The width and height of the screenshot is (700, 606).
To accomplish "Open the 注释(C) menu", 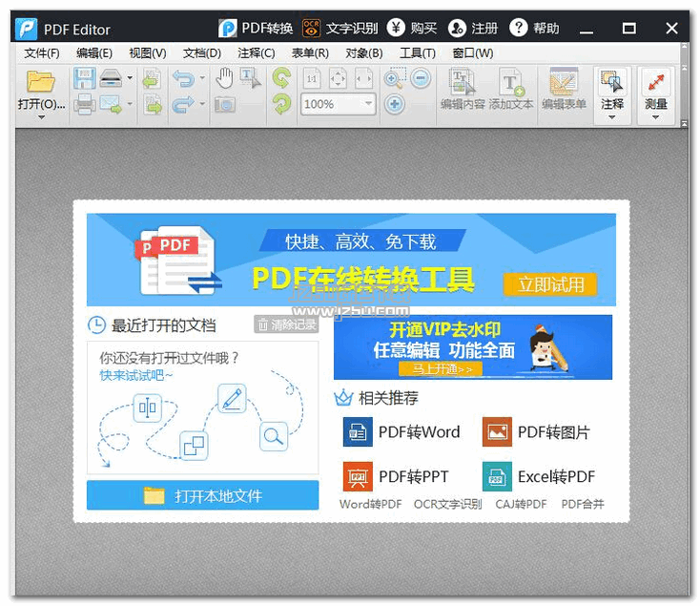I will [257, 53].
